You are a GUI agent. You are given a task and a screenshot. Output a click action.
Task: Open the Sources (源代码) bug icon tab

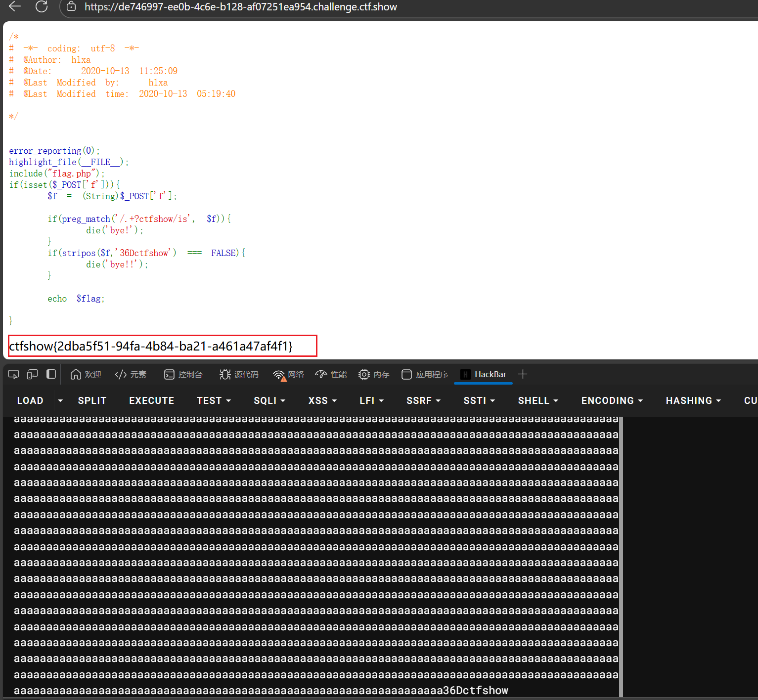pyautogui.click(x=239, y=375)
